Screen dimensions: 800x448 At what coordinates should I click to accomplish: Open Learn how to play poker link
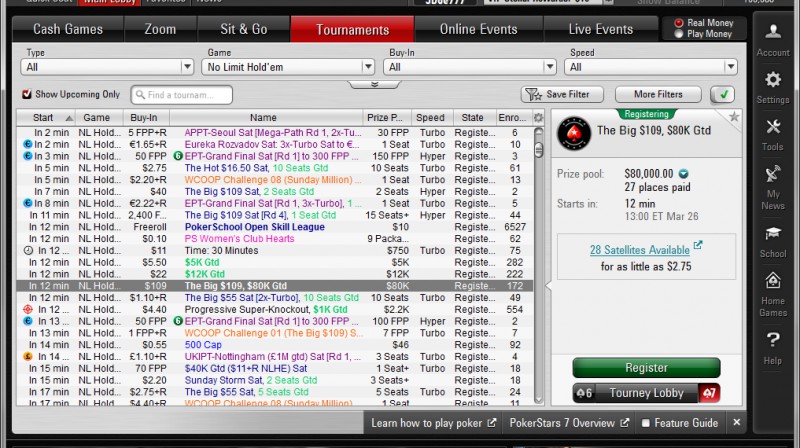(x=433, y=423)
